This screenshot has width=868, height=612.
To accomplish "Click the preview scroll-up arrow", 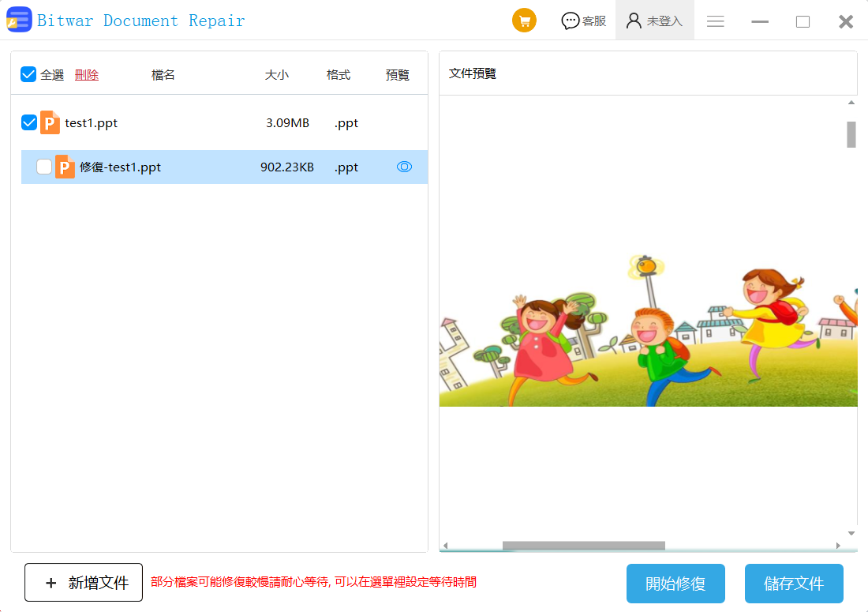I will click(x=851, y=103).
